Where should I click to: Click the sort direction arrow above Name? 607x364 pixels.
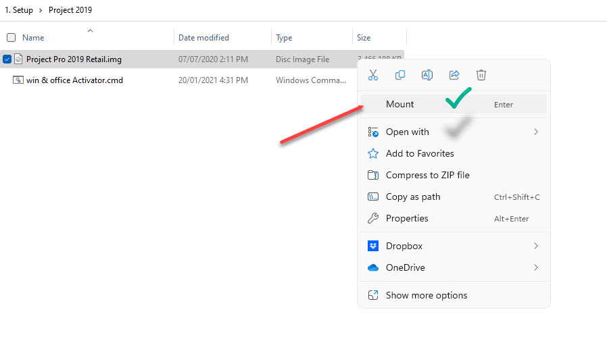tap(90, 30)
